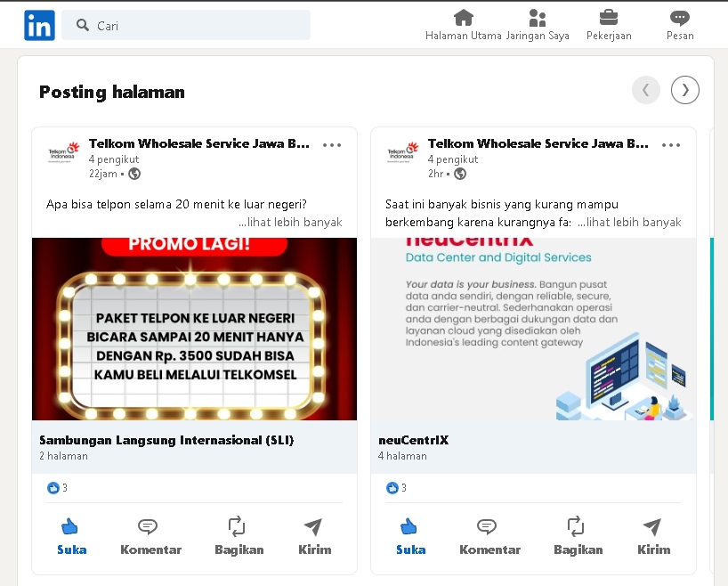
Task: Click '4 halaman' page count text
Action: [402, 456]
